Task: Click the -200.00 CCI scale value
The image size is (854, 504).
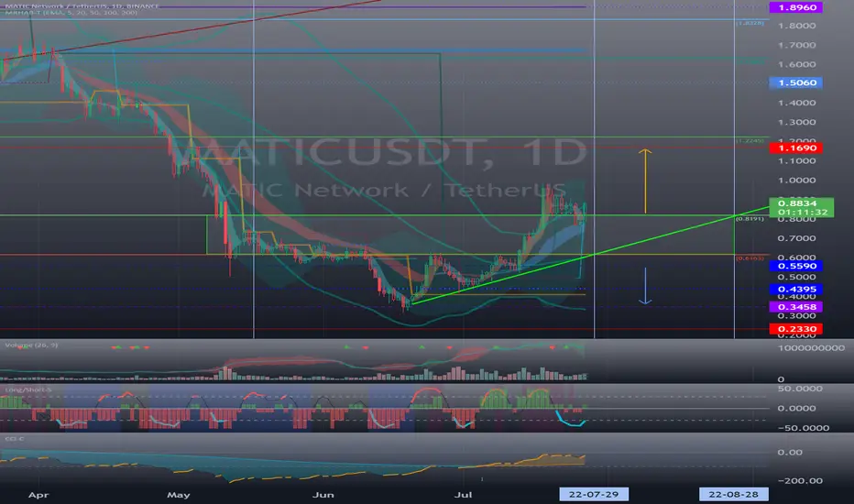Action: coord(800,480)
